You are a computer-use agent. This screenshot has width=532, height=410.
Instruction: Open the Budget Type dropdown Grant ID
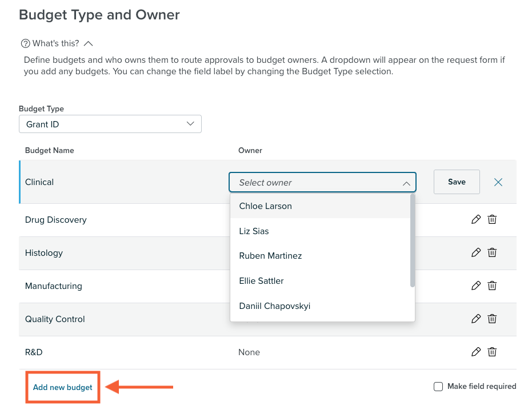[x=110, y=124]
